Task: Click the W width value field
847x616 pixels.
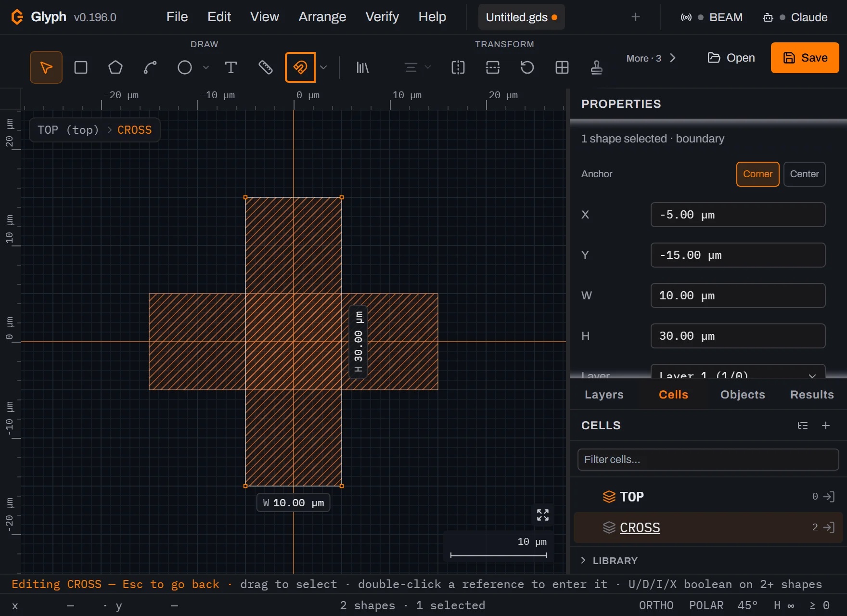Action: point(738,295)
